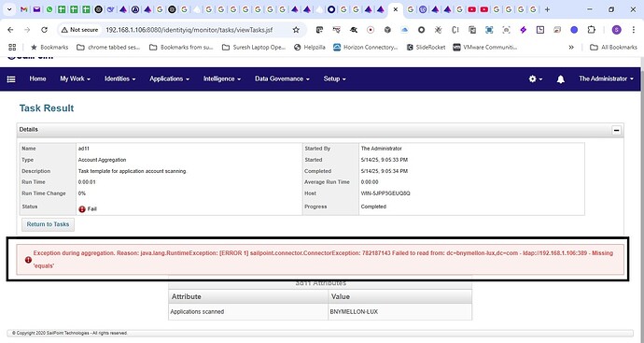
Task: Expand the Setup menu
Action: (x=334, y=79)
